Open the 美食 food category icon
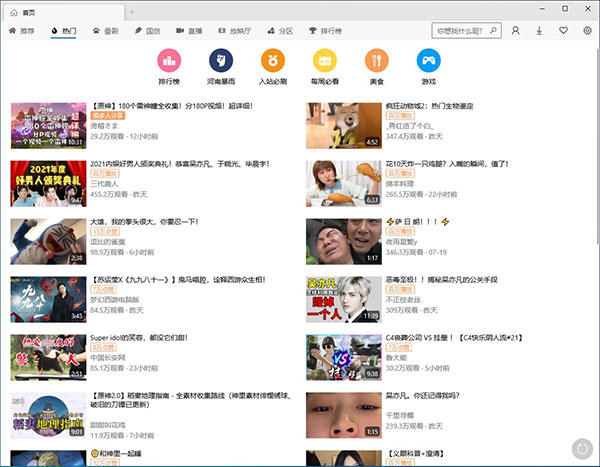Viewport: 600px width, 467px height. click(376, 60)
